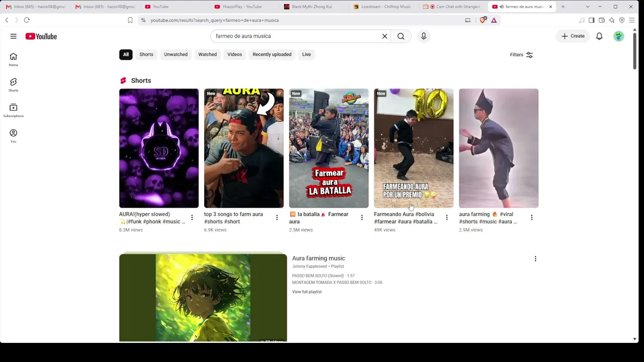644x362 pixels.
Task: Open the Leo AI sparkle icon
Action: (611, 20)
